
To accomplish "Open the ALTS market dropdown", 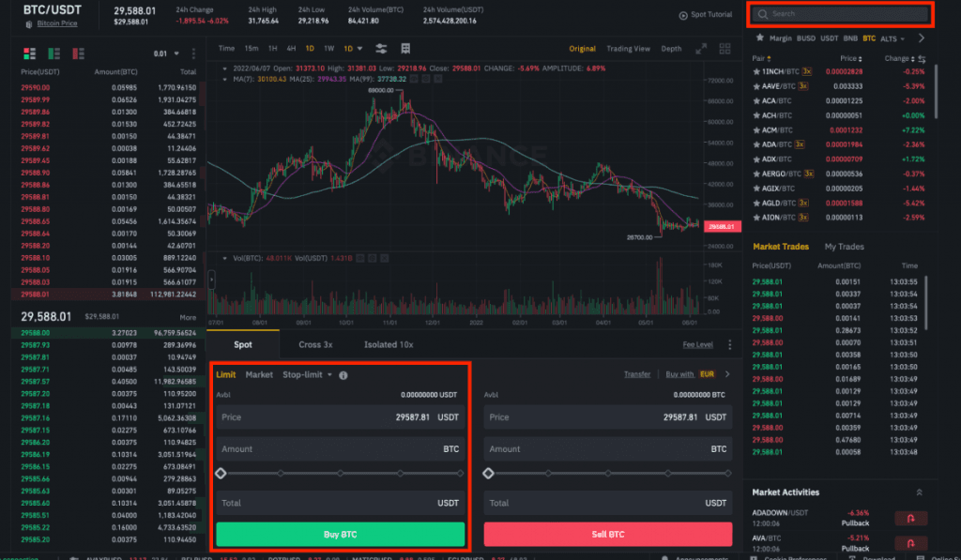I will pyautogui.click(x=892, y=38).
